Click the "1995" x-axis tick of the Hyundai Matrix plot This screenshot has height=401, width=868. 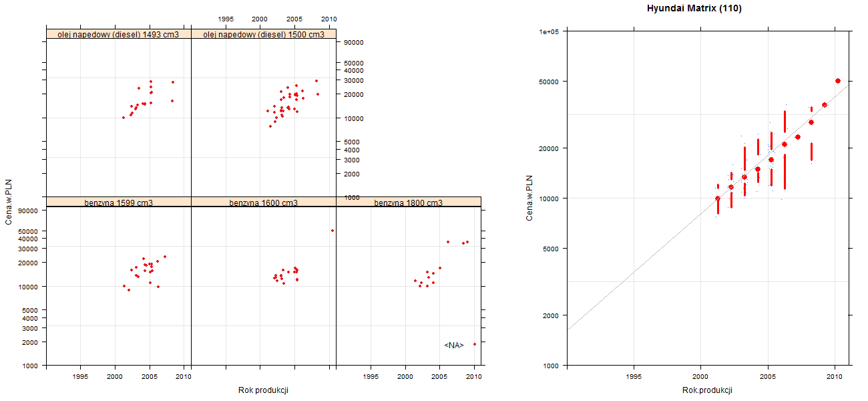click(634, 378)
